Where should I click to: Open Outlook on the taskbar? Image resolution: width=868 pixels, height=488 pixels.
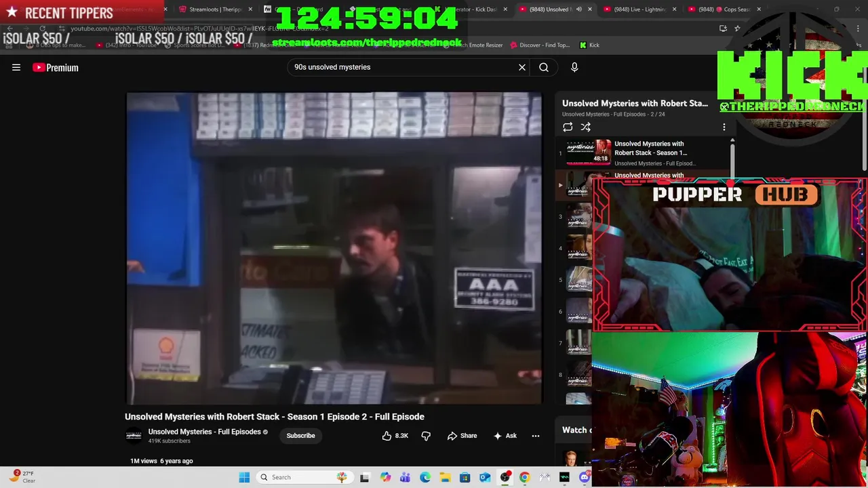(485, 477)
